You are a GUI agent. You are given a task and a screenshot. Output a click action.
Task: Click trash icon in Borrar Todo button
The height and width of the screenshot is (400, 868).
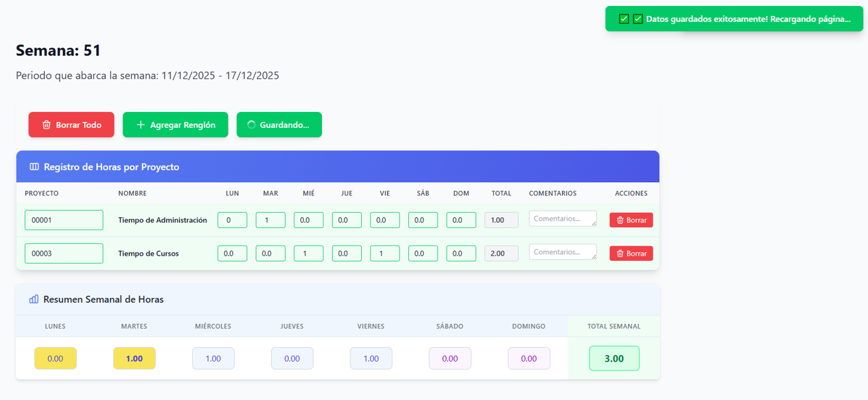pos(46,125)
